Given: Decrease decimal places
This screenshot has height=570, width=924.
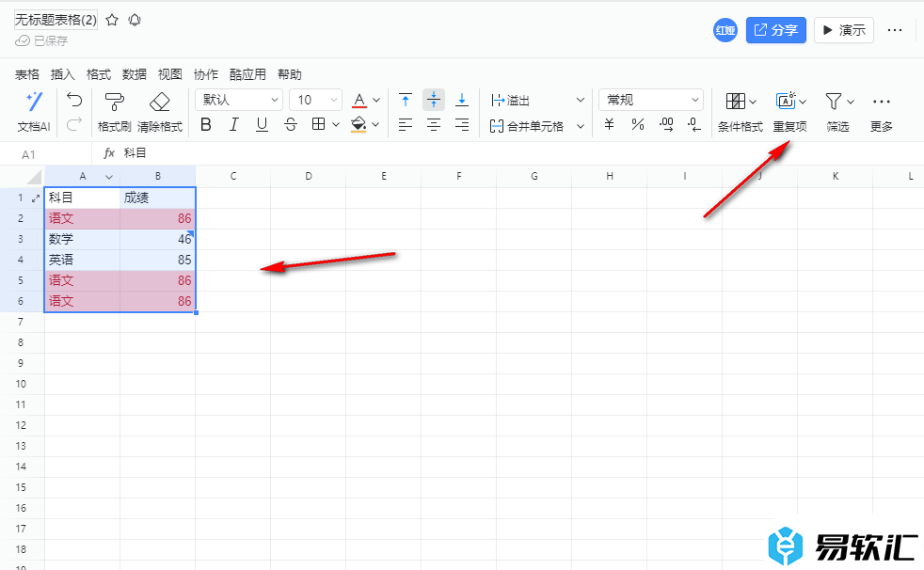Looking at the screenshot, I should click(x=694, y=124).
